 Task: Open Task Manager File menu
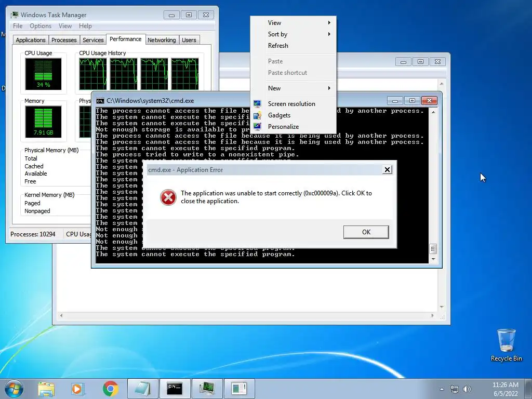tap(18, 26)
